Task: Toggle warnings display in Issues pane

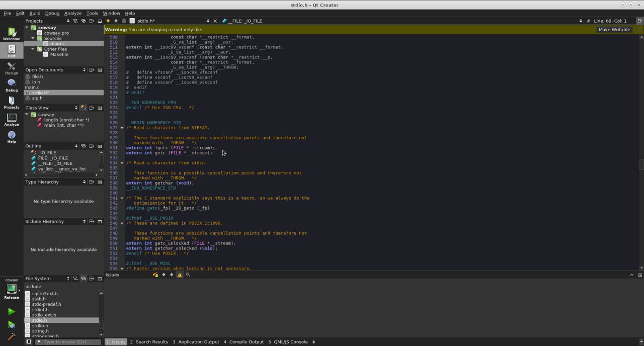Action: coord(180,275)
